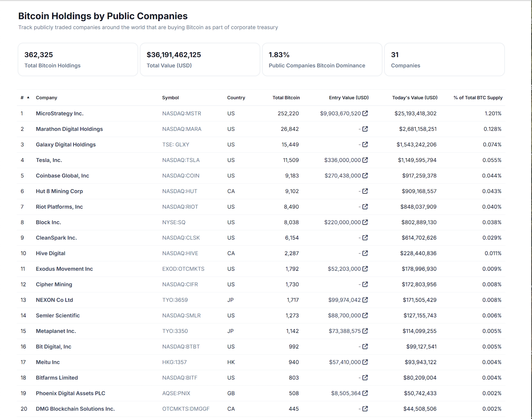Select NASDAQ:TSLA symbol text
Viewport: 532px width, 419px height.
[181, 160]
